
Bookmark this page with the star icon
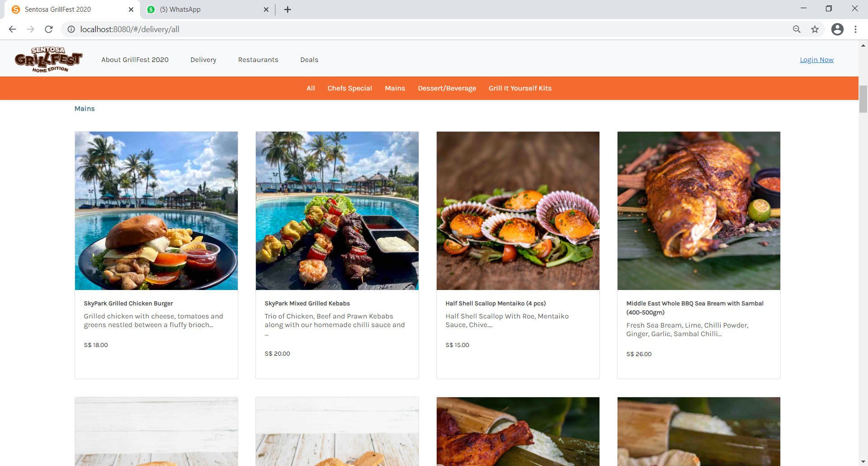pyautogui.click(x=815, y=29)
